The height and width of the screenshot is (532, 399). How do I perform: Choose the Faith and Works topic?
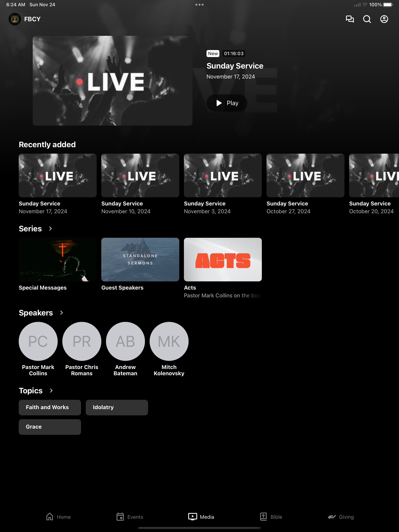pos(50,407)
